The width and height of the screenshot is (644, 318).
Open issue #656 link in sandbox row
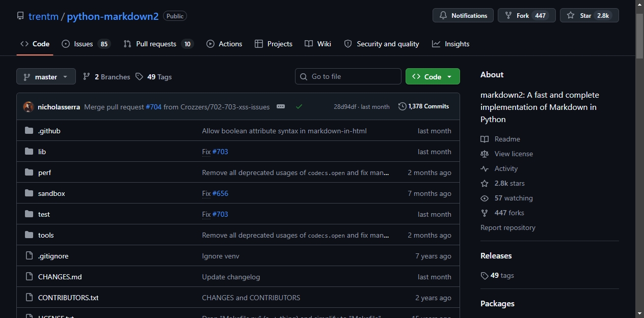click(x=220, y=193)
